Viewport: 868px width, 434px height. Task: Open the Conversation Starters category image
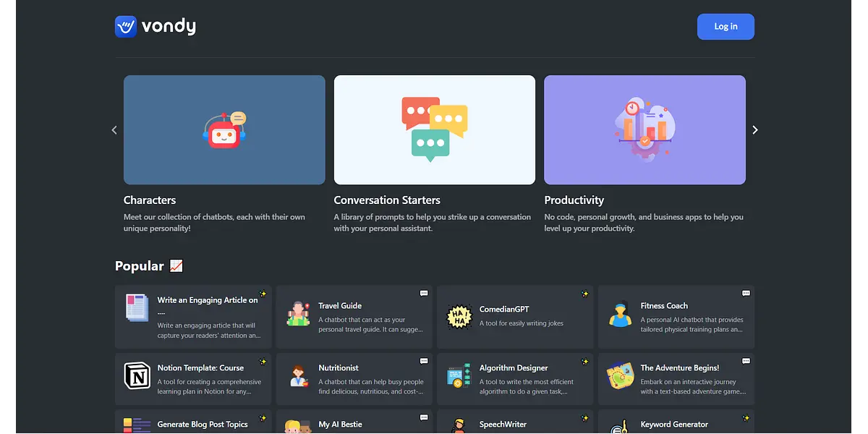click(x=434, y=130)
